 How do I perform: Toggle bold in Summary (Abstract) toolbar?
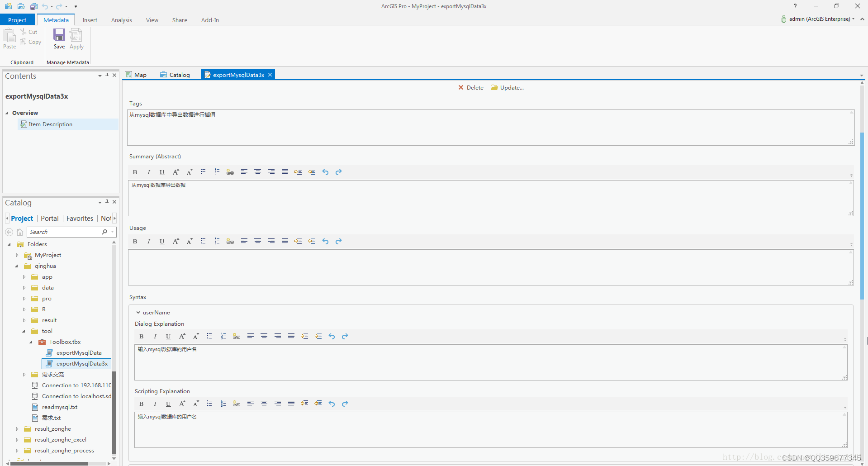(x=135, y=172)
